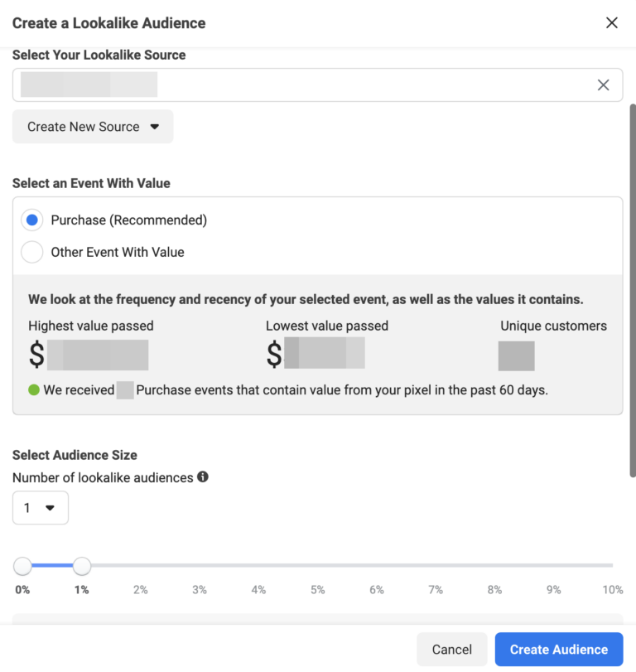The image size is (636, 672).
Task: Click the Create New Source caret icon
Action: click(155, 127)
